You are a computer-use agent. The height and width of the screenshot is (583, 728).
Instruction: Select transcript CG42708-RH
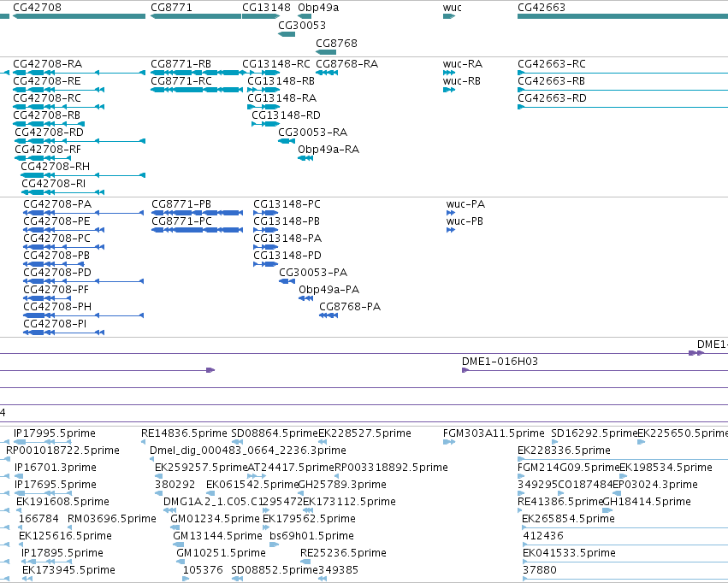pyautogui.click(x=56, y=167)
